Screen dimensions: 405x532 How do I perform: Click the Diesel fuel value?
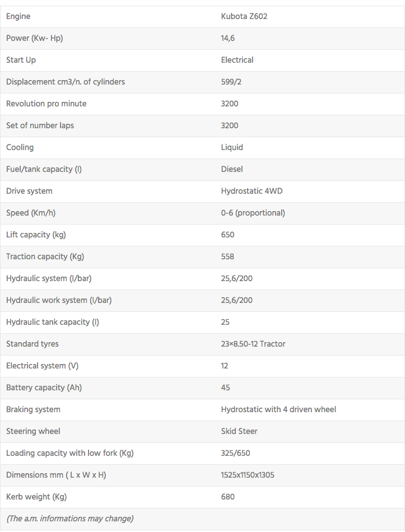click(x=232, y=169)
